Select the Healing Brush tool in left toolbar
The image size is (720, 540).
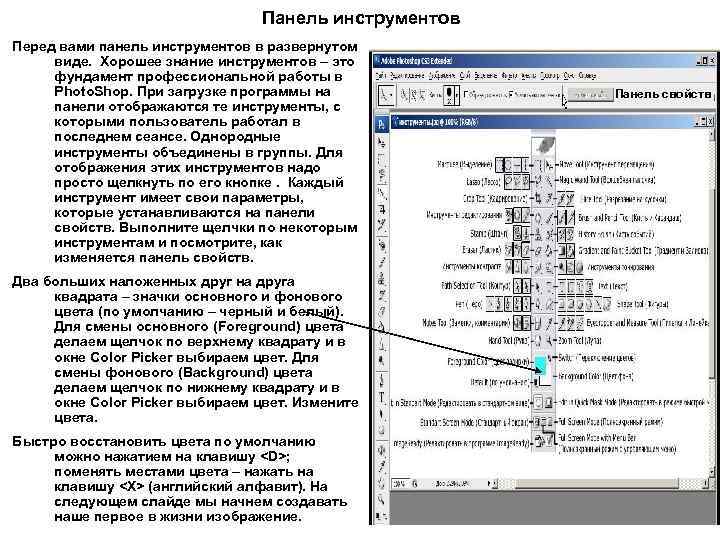click(381, 244)
